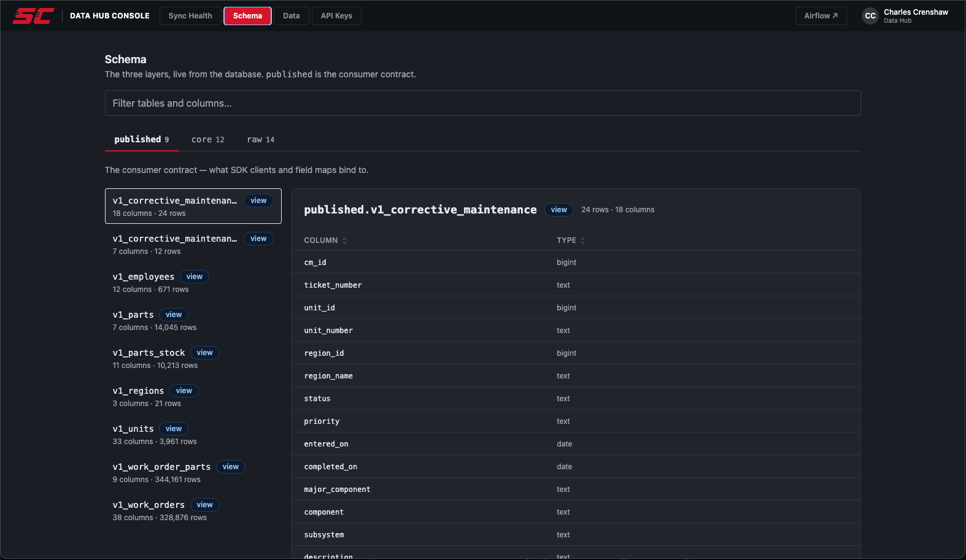Open the v1_parts_stock table
This screenshot has width=966, height=560.
point(193,358)
